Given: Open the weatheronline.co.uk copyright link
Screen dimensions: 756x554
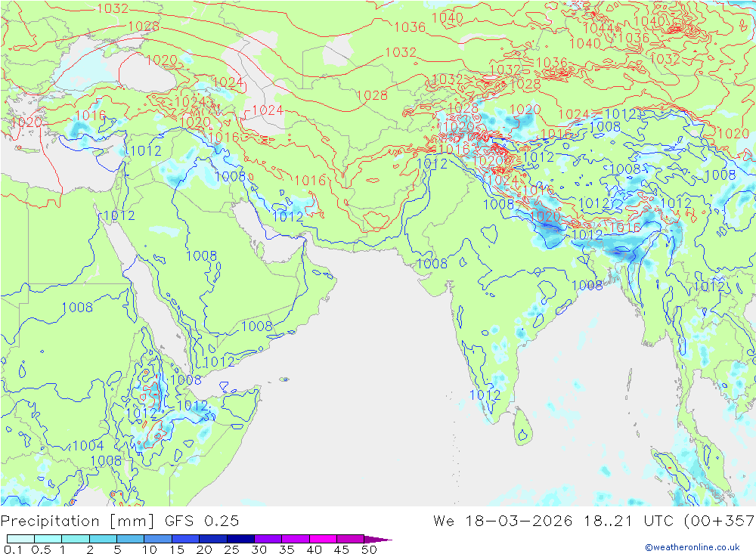Looking at the screenshot, I should [x=692, y=546].
